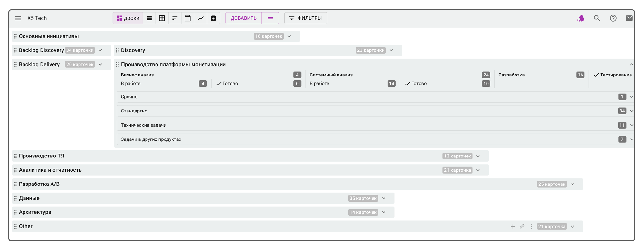Click the Тестирование column header
The width and height of the screenshot is (644, 251).
pyautogui.click(x=616, y=75)
